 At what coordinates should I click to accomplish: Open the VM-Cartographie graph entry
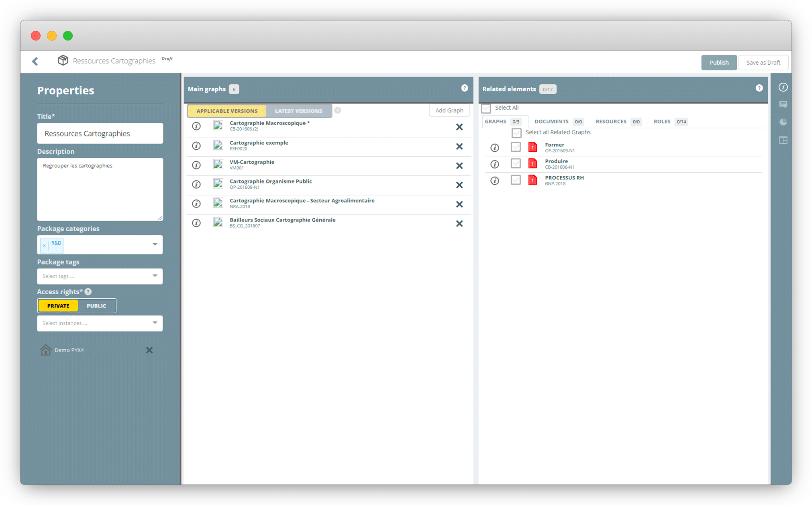pyautogui.click(x=252, y=162)
